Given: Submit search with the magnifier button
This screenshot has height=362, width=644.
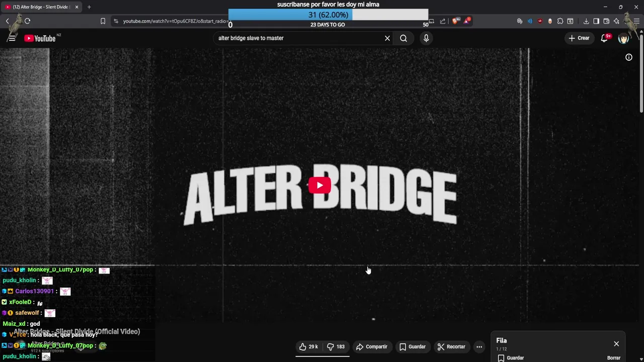Looking at the screenshot, I should tap(404, 38).
